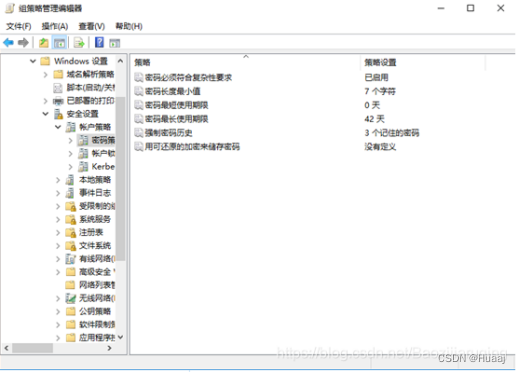Image resolution: width=520 pixels, height=373 pixels.
Task: Click the 有线网络 policy icon in tree
Action: pos(71,259)
